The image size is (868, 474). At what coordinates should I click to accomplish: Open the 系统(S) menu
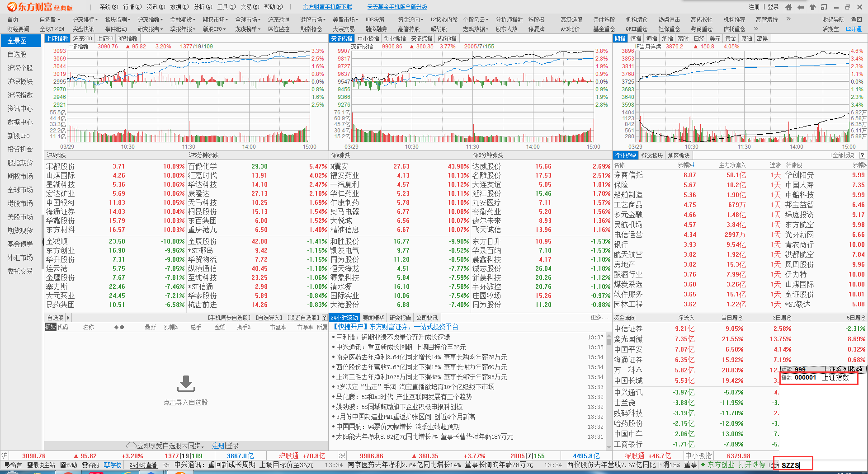coord(109,7)
